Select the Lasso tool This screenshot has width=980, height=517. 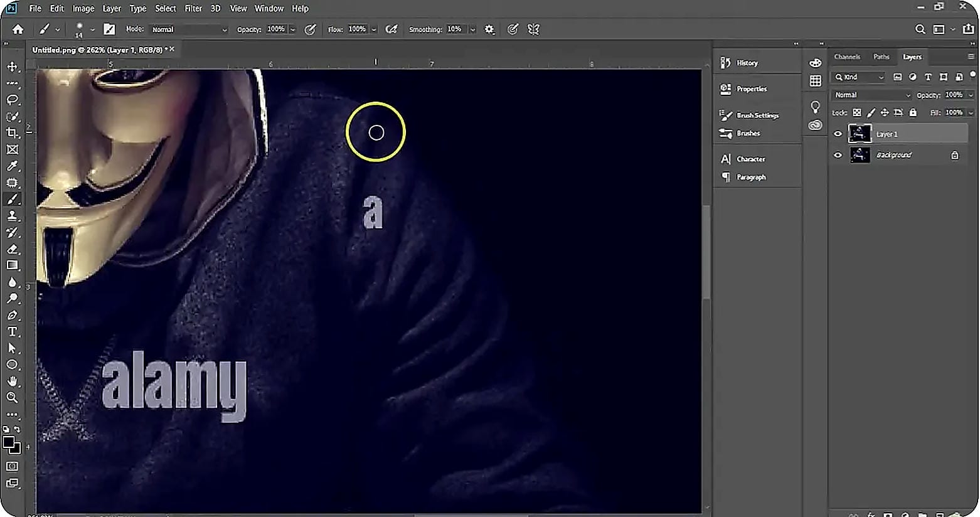coord(12,100)
